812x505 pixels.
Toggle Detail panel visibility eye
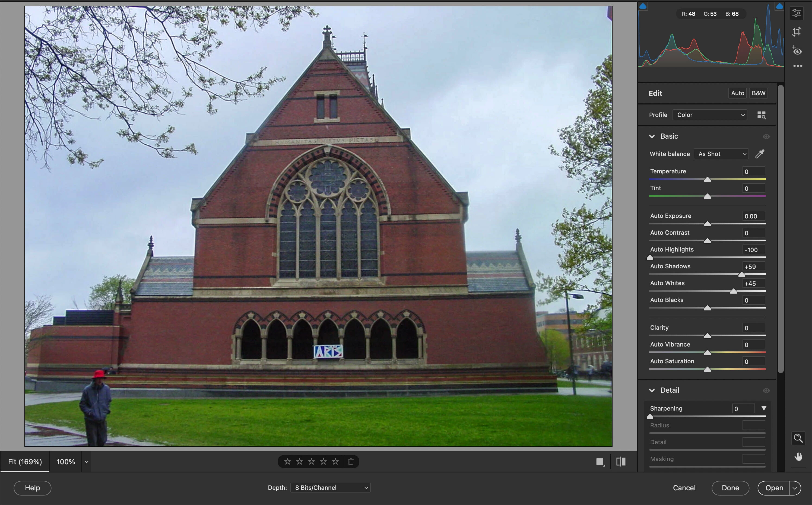pyautogui.click(x=766, y=390)
